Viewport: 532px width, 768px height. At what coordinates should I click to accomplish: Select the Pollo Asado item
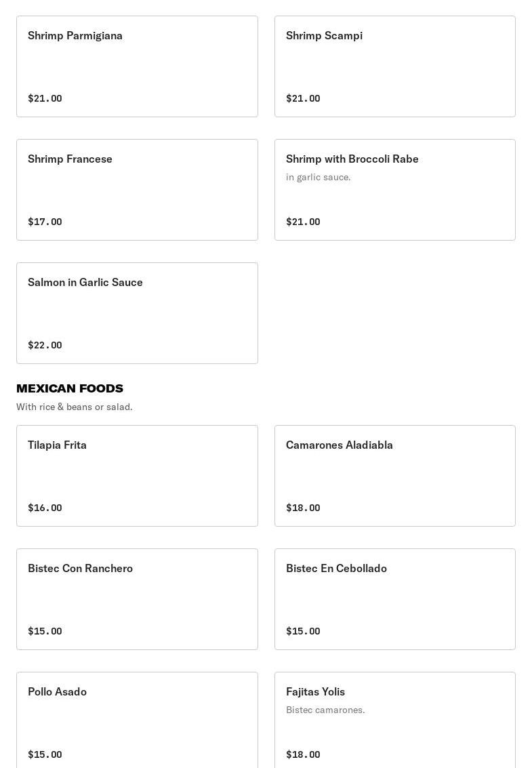click(137, 720)
